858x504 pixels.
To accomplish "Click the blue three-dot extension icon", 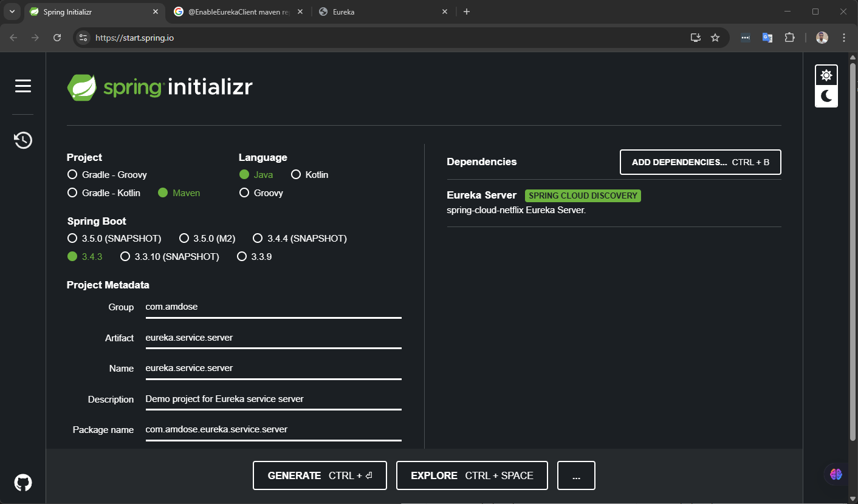I will [746, 38].
